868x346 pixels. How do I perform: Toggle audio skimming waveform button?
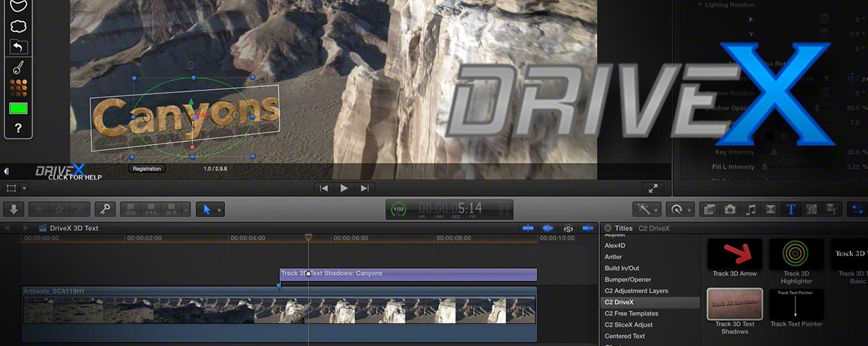tap(548, 228)
